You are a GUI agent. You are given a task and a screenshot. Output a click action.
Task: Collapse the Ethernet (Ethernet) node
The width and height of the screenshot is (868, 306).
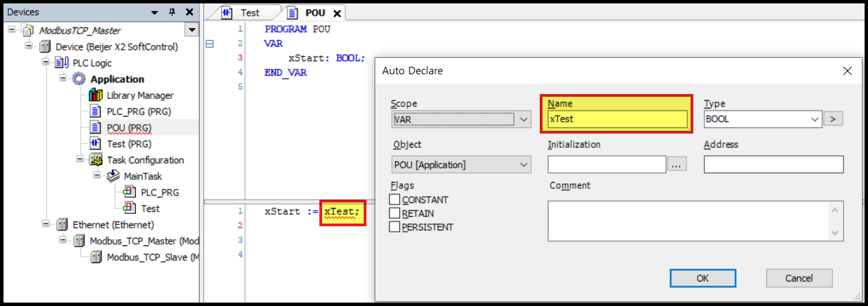[x=46, y=224]
